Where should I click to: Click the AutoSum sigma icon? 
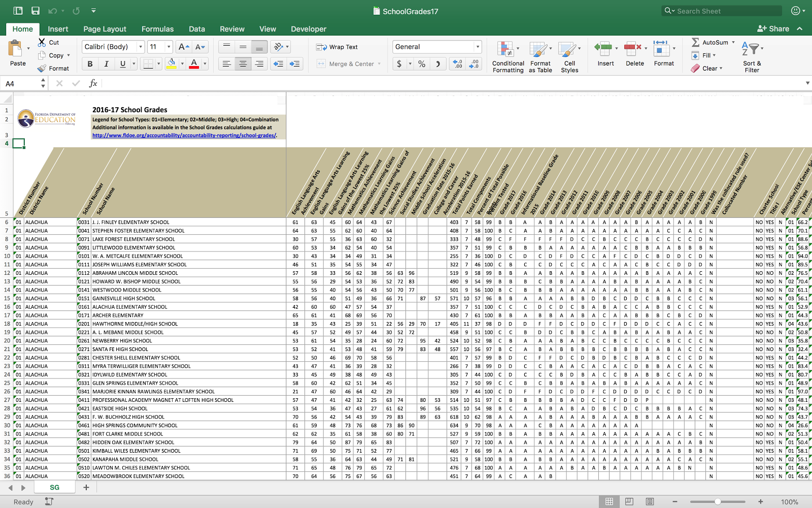click(x=695, y=43)
